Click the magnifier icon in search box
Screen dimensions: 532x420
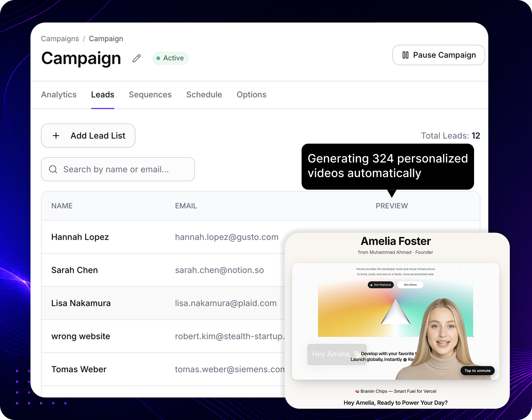pos(53,169)
